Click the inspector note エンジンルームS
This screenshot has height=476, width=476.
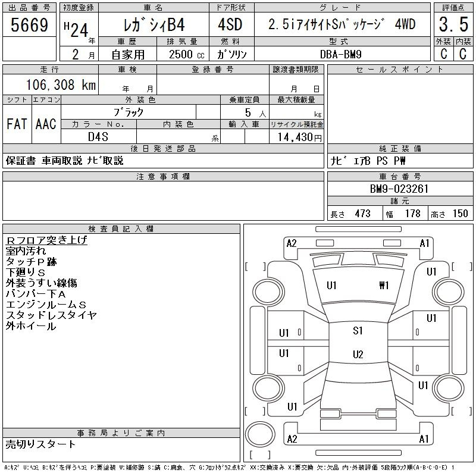pos(46,305)
